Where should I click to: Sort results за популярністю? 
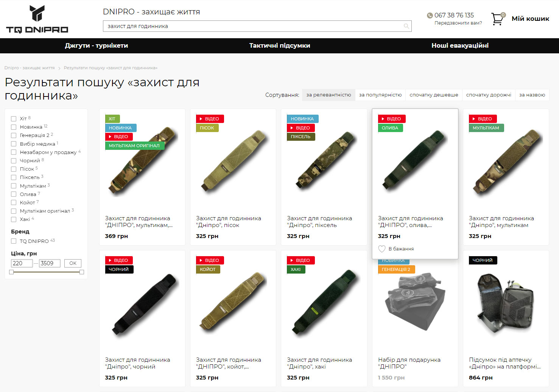point(380,95)
